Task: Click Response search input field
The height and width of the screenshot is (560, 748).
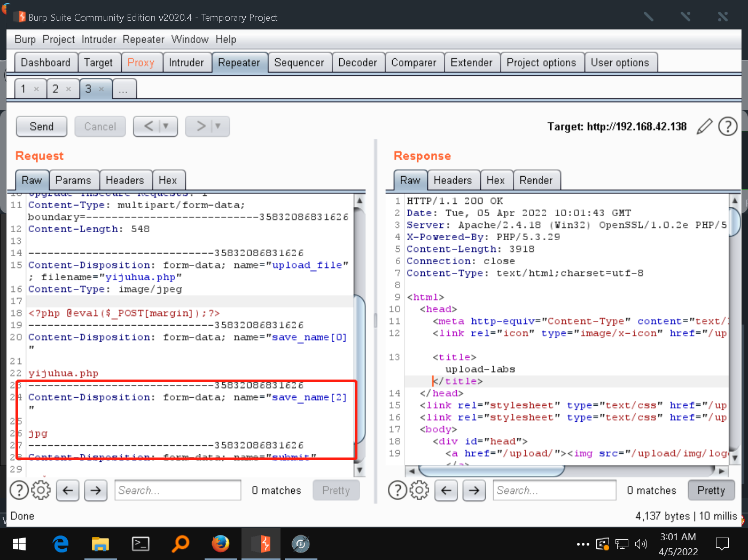Action: coord(555,490)
